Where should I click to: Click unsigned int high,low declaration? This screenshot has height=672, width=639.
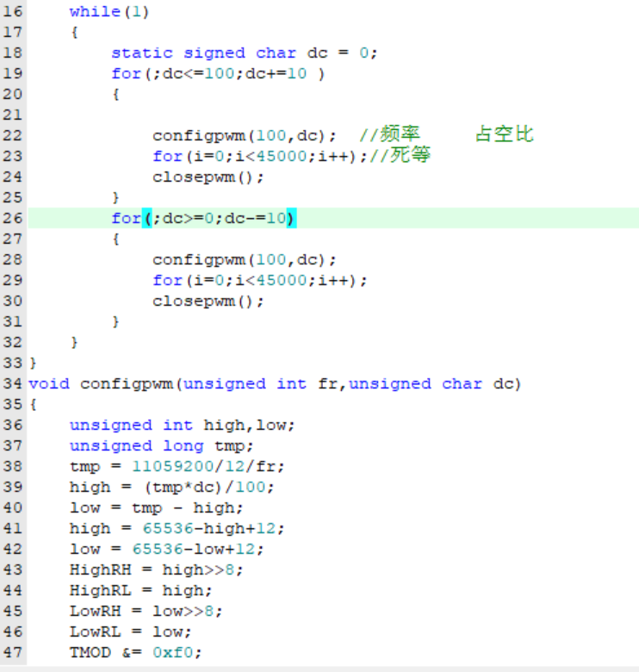click(183, 425)
